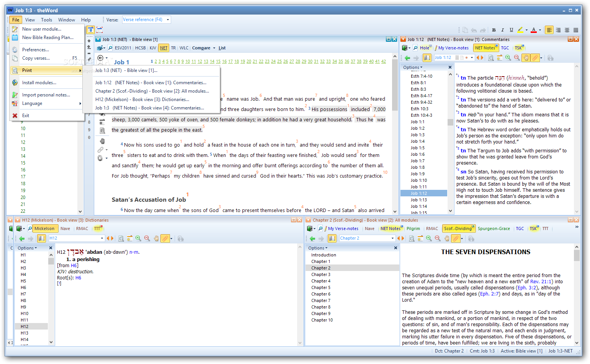The height and width of the screenshot is (364, 590).
Task: Close the Commentaries tree panel
Action: point(450,67)
